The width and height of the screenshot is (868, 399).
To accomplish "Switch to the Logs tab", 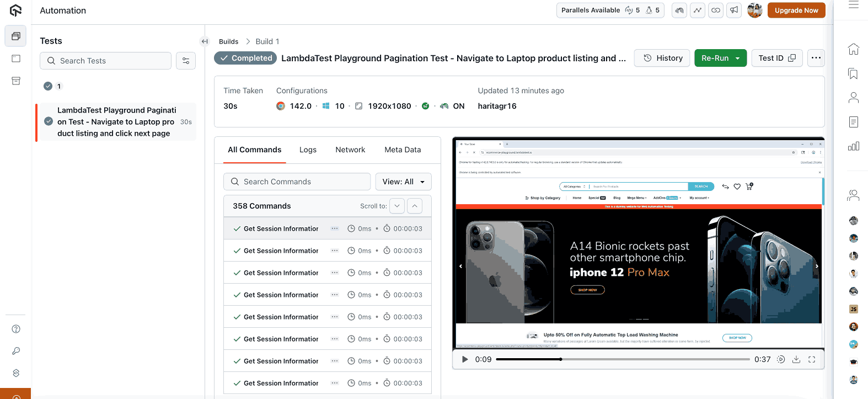I will click(308, 150).
